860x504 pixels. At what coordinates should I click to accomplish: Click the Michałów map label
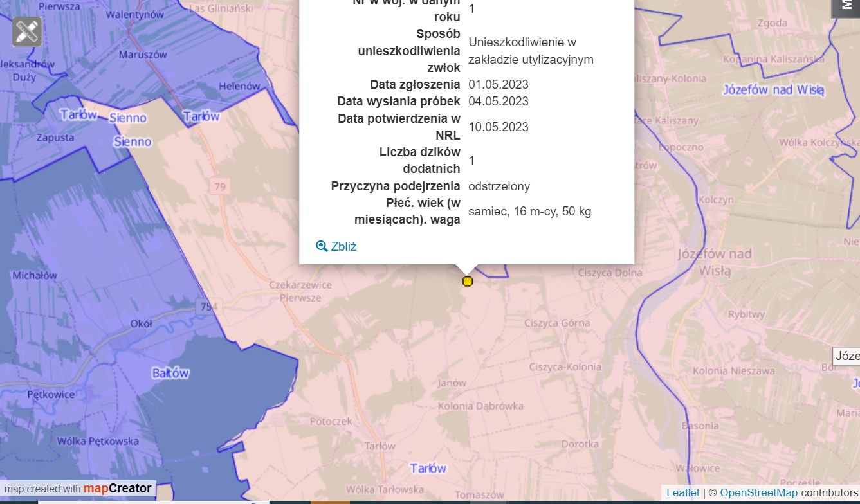point(35,275)
